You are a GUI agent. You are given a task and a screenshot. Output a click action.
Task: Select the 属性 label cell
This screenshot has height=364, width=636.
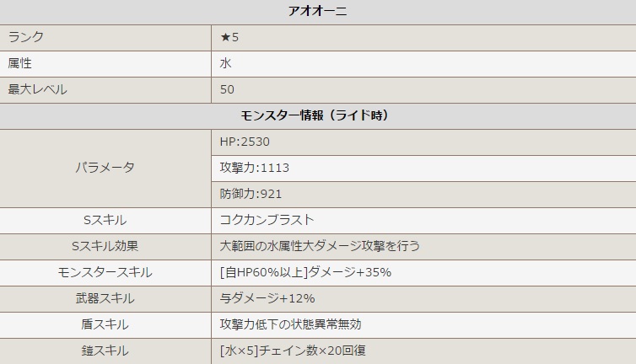[19, 63]
